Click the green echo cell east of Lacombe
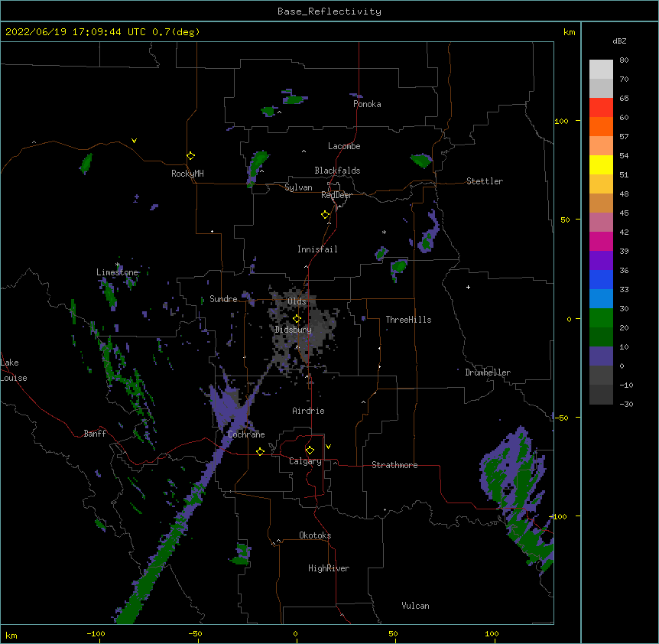 [421, 161]
